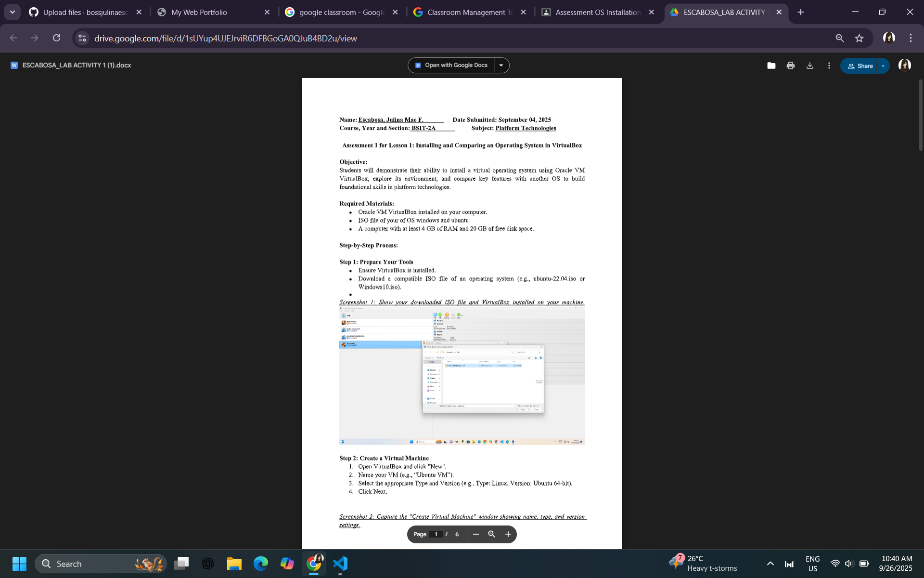The height and width of the screenshot is (578, 924).
Task: Open the site information icon in address bar
Action: [x=82, y=38]
